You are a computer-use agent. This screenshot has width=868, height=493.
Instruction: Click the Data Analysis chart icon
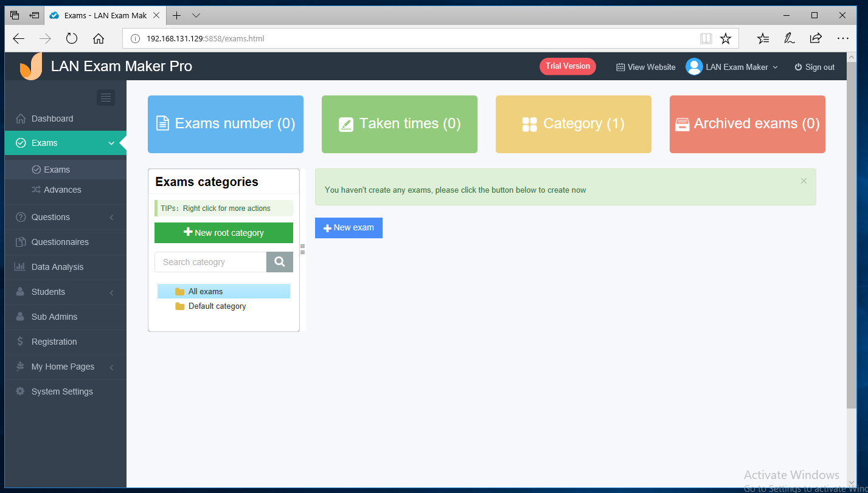pos(20,267)
